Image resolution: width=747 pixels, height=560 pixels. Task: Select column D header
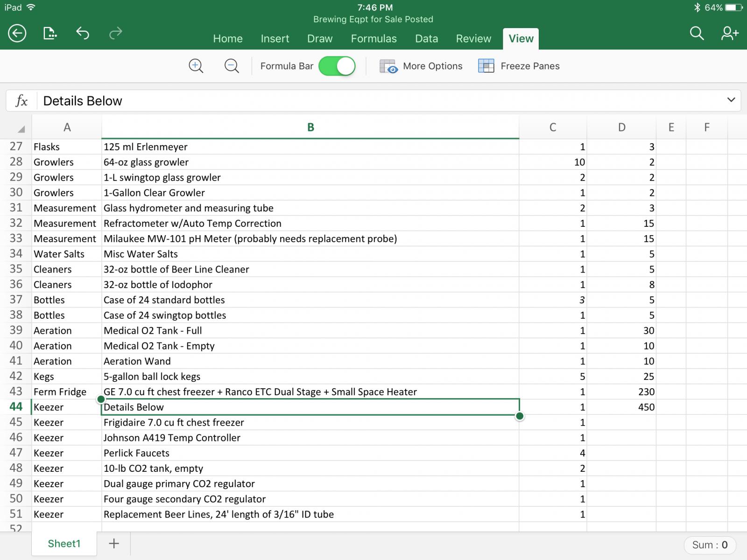click(x=621, y=127)
